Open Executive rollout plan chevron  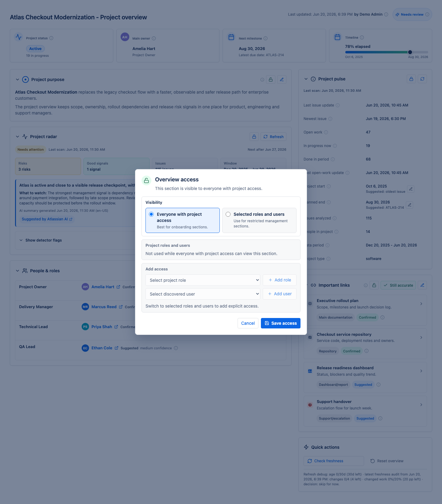click(x=421, y=304)
